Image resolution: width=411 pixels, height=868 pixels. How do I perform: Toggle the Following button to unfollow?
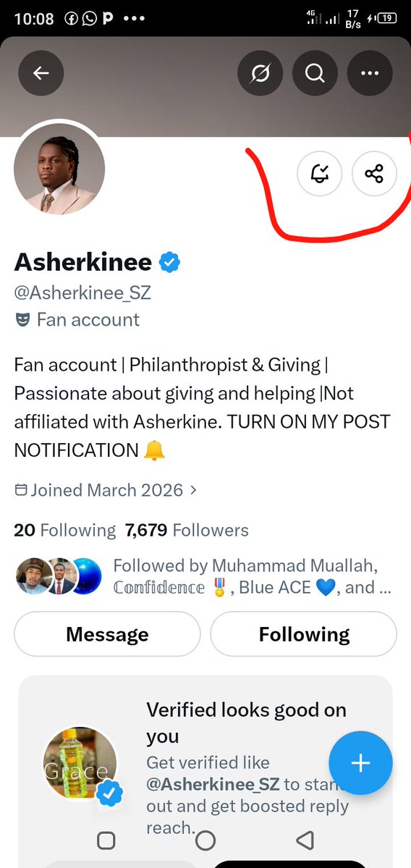(x=304, y=634)
